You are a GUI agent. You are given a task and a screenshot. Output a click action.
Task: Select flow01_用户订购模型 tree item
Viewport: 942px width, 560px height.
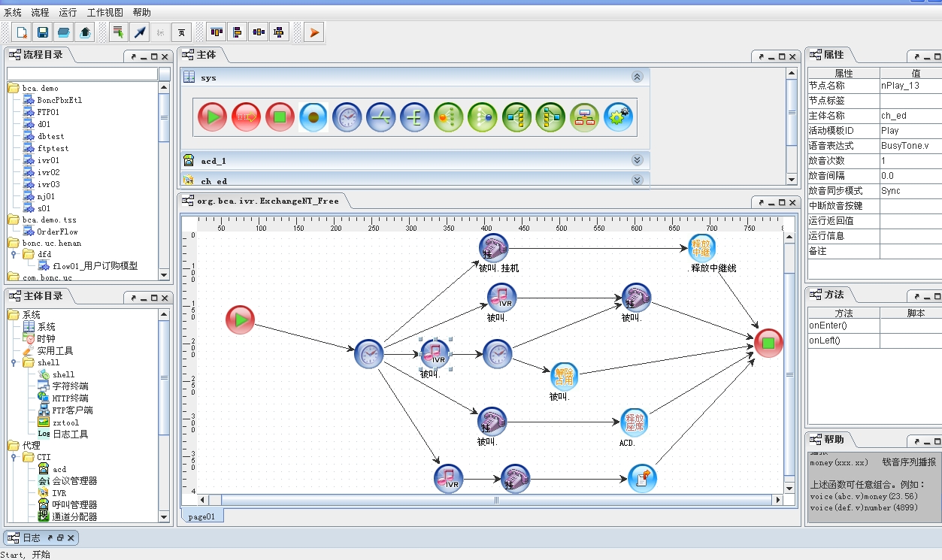[x=95, y=266]
